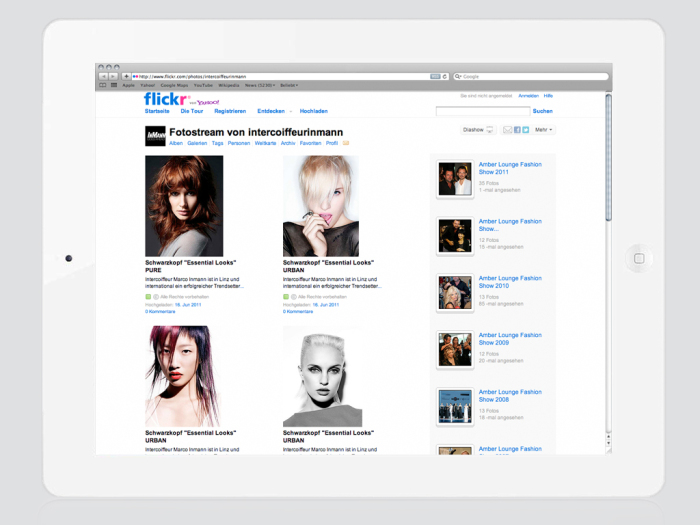Click the "Sie sind nicht angemeldet" text
Viewport: 700px width, 525px height.
[486, 96]
